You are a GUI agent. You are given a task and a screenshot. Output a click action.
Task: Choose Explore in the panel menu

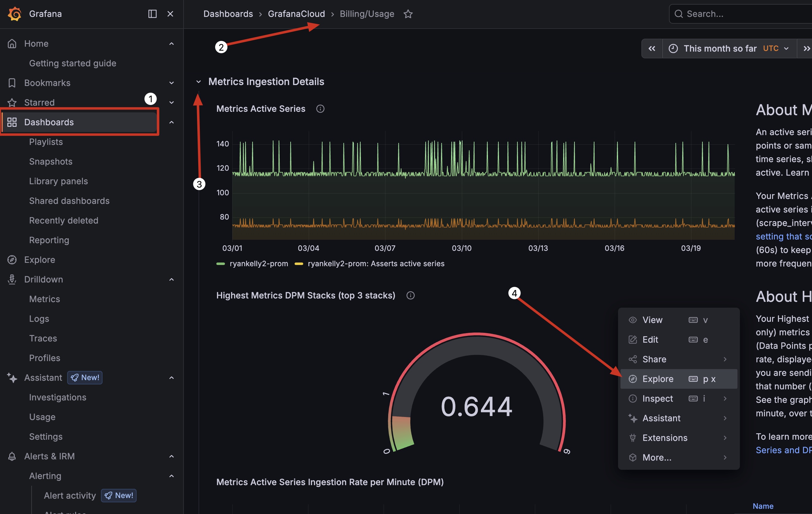tap(658, 379)
